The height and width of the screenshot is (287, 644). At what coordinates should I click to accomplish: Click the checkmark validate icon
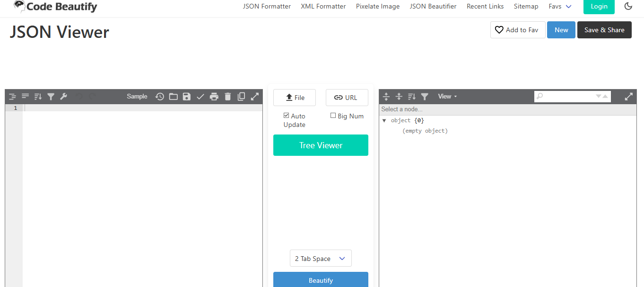[200, 97]
